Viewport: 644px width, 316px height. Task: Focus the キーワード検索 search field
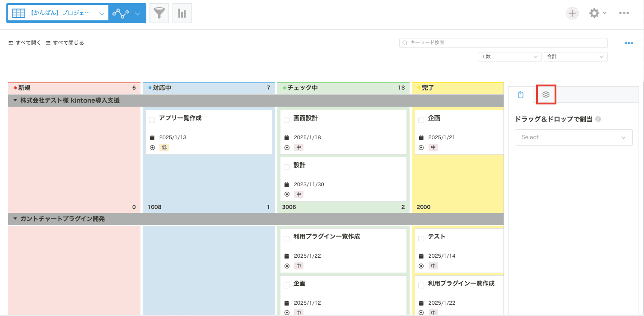click(504, 42)
